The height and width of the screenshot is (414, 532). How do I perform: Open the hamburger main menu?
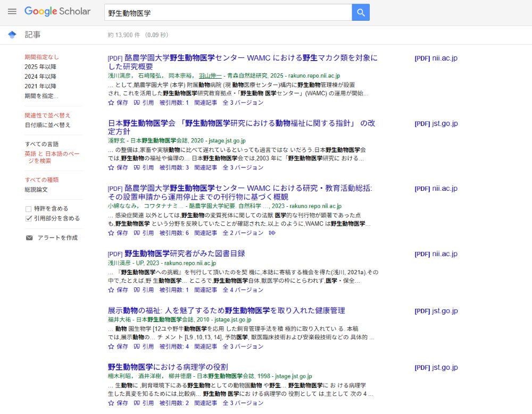point(12,12)
